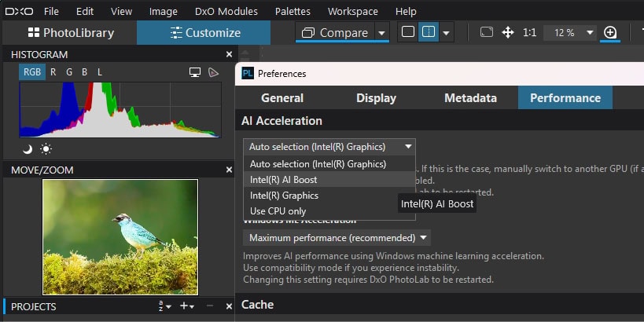644x322 pixels.
Task: Close the Projects palette
Action: tap(229, 306)
